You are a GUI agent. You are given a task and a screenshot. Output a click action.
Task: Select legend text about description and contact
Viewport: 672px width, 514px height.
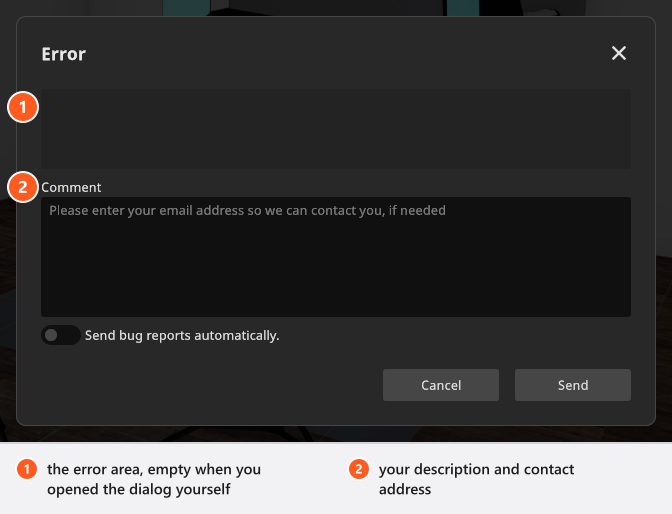point(476,479)
